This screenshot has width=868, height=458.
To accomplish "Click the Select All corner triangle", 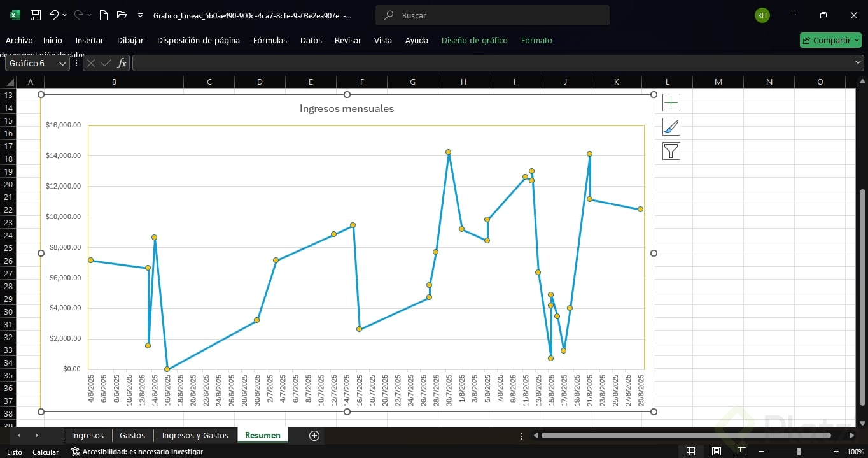I will click(9, 82).
